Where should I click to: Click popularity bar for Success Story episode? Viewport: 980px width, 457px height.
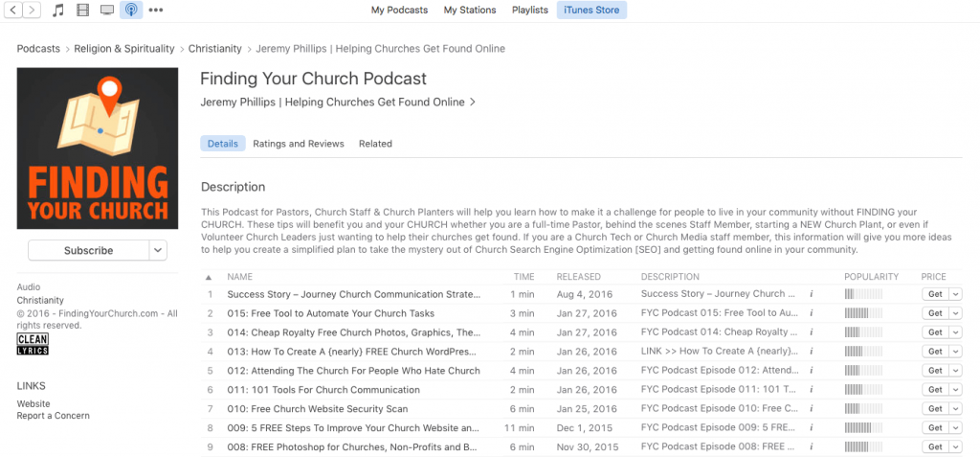pos(863,294)
